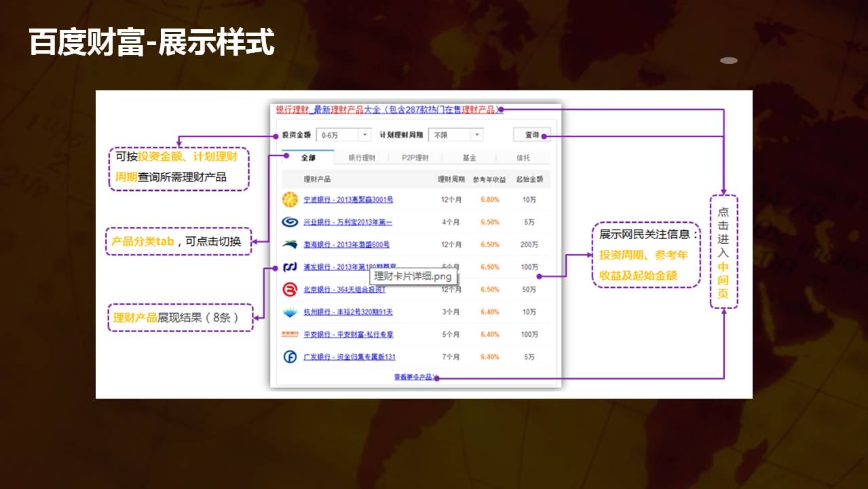Open the 计划理财周期 dropdown showing 不限

[x=455, y=135]
